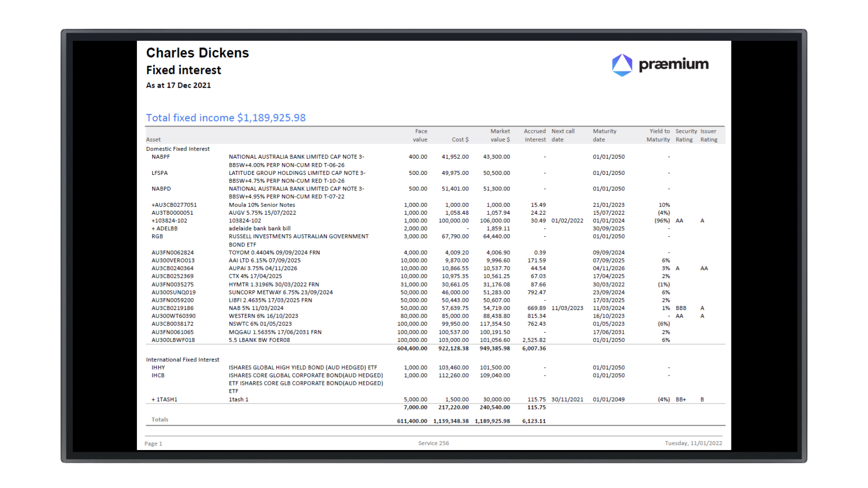Viewport: 868px width, 488px height.
Task: Click the 'Security Rating' column header
Action: (686, 136)
